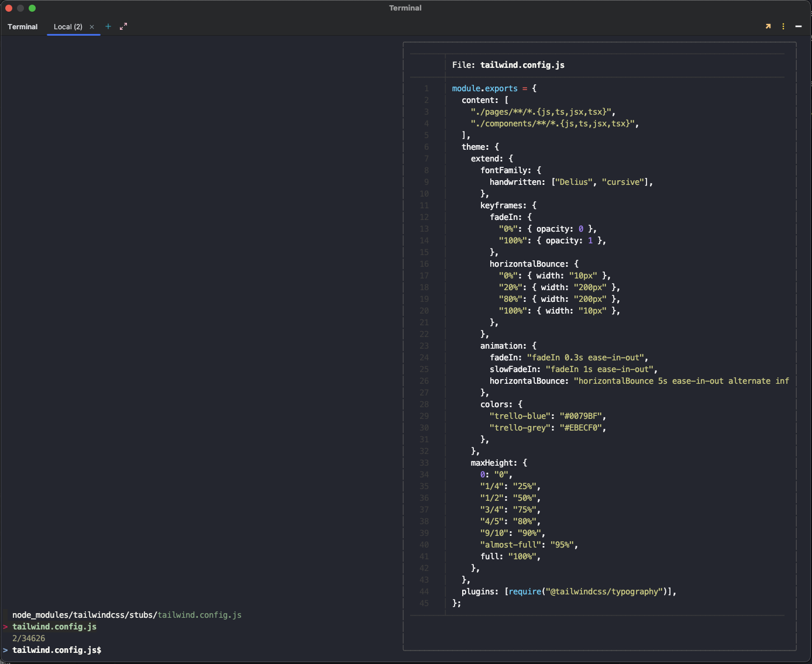Focus the fzf query input tailwind.config.js$

pyautogui.click(x=57, y=650)
